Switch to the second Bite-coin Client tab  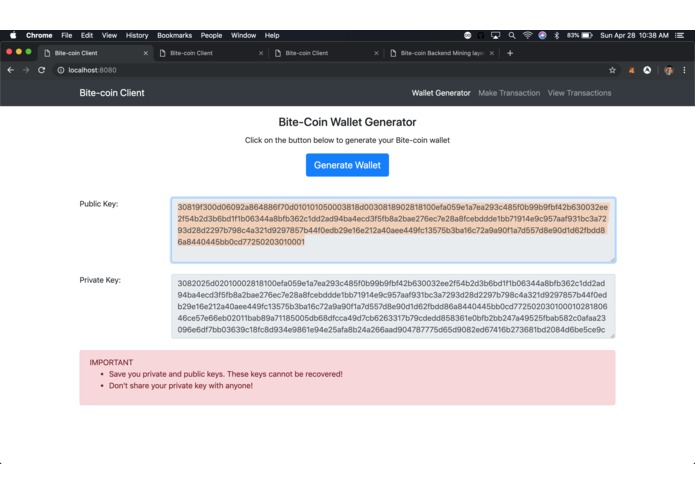211,53
